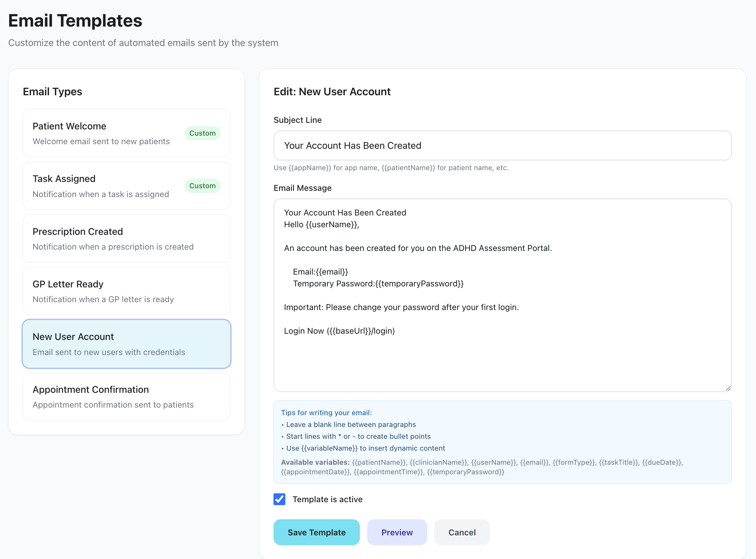Screen dimensions: 756x559
Task: Click the Custom badge on Task Assigned
Action: [x=202, y=186]
